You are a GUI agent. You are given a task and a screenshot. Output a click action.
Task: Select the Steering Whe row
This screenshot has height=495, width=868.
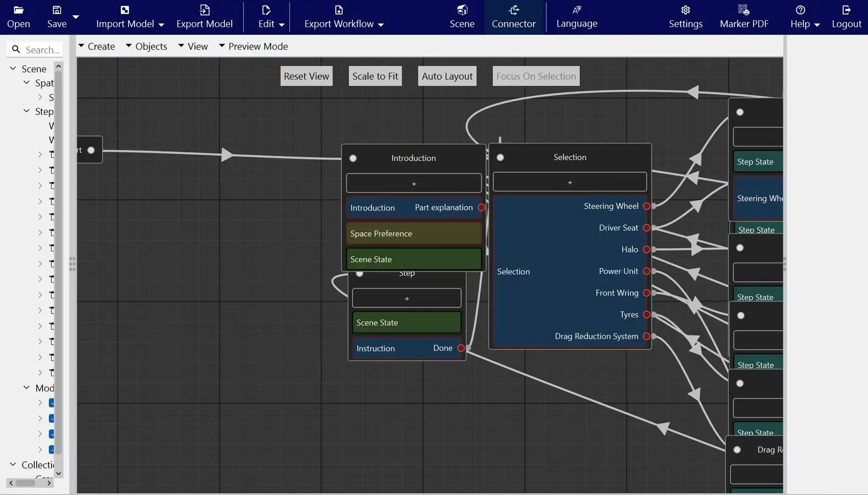tap(758, 198)
